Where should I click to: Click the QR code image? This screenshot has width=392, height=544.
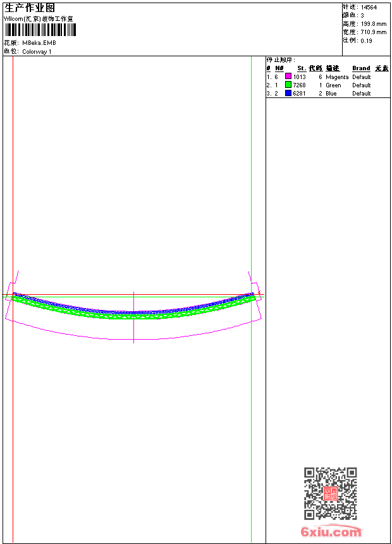330,493
